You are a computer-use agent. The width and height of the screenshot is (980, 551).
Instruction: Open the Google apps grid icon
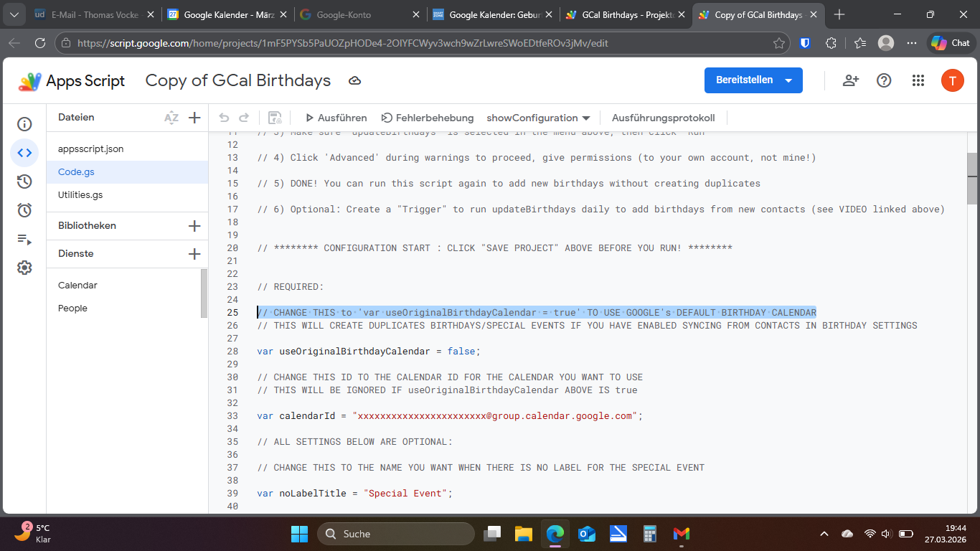(918, 80)
